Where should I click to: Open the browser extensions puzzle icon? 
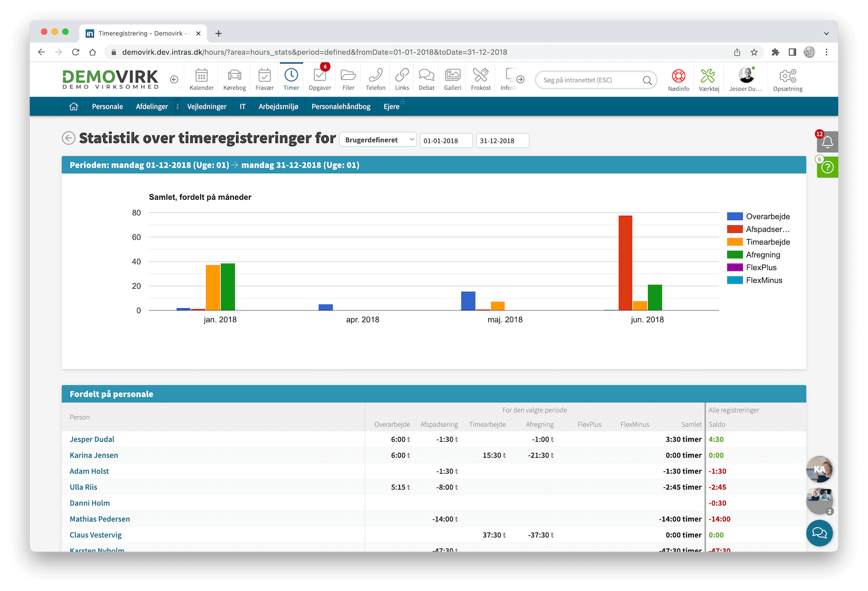coord(775,52)
